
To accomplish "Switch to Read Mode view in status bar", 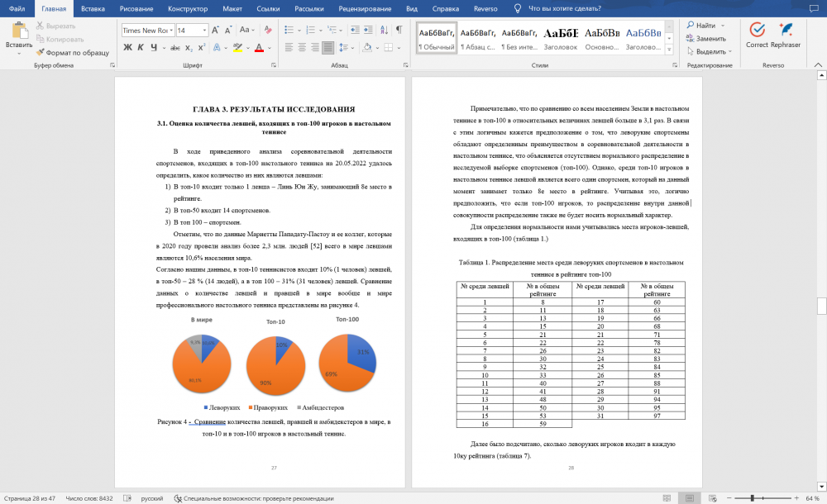I will [667, 498].
